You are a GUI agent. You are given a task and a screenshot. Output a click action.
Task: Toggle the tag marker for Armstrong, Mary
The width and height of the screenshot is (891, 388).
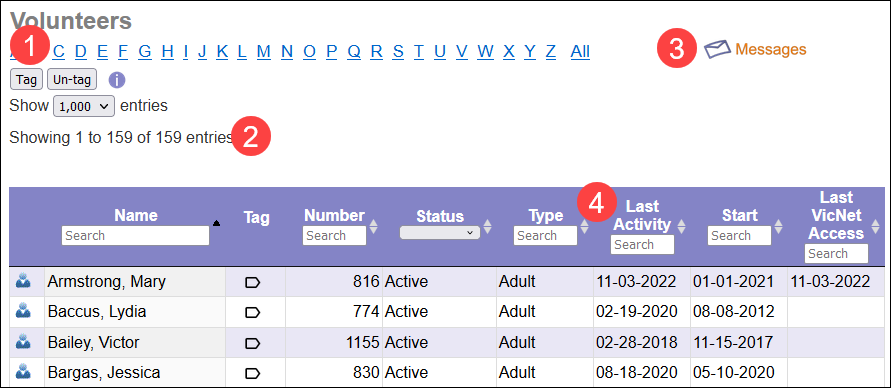(252, 282)
